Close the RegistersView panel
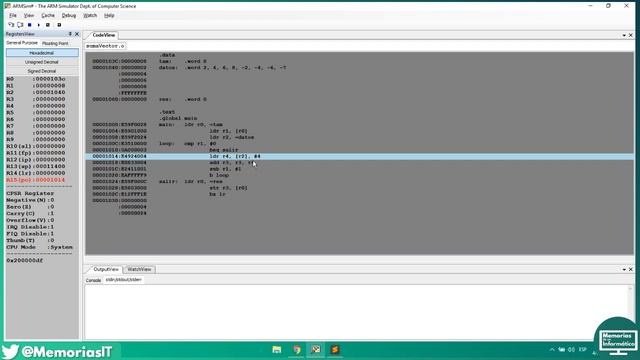The width and height of the screenshot is (640, 360). (x=77, y=34)
